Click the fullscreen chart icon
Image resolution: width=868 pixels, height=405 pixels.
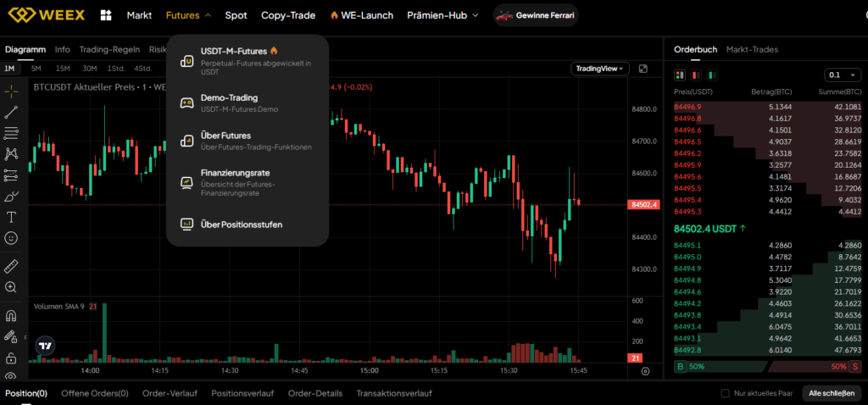click(643, 69)
